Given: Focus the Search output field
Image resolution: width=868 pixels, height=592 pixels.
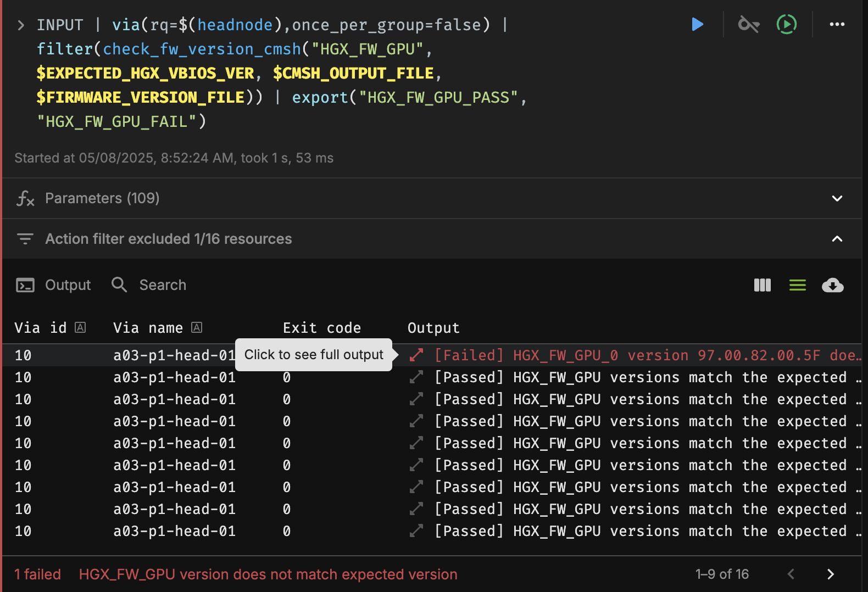Looking at the screenshot, I should tap(163, 285).
